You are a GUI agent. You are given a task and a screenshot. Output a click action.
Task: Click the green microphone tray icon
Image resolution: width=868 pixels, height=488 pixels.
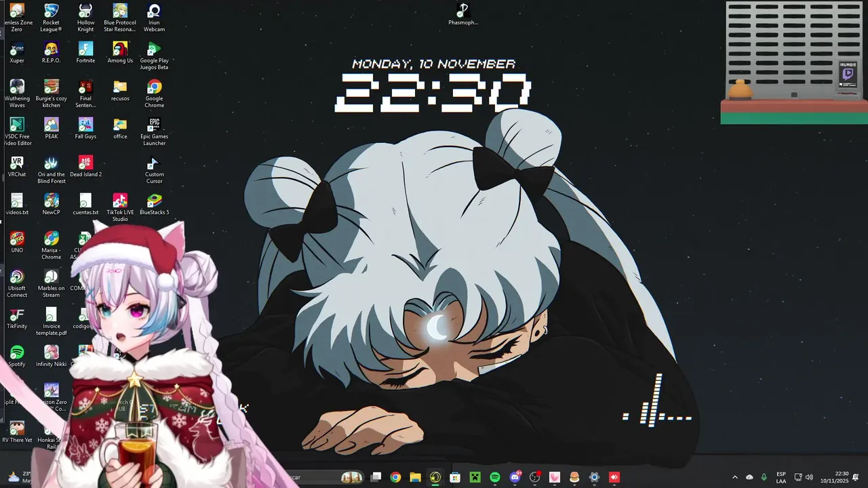tap(764, 477)
